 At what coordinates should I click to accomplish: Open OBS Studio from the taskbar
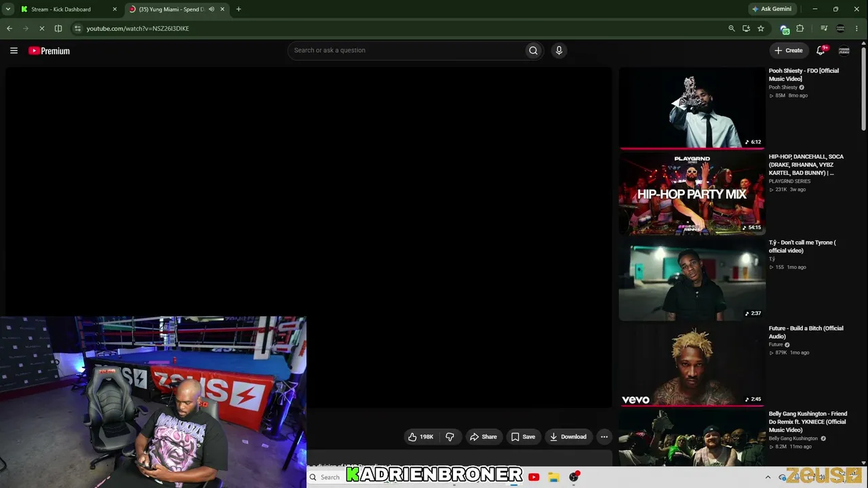[574, 477]
